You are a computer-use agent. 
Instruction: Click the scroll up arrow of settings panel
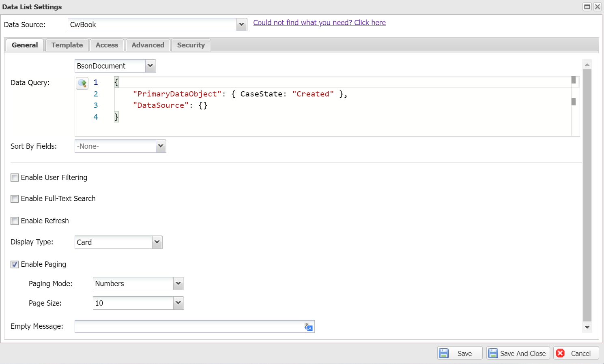tap(587, 64)
